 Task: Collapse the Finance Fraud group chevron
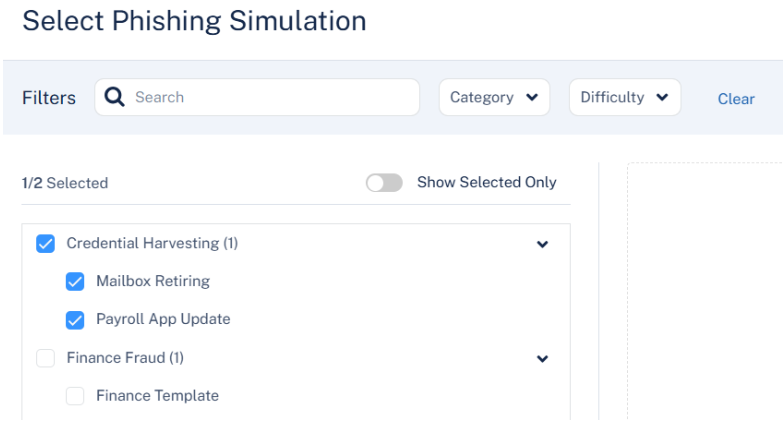tap(543, 359)
